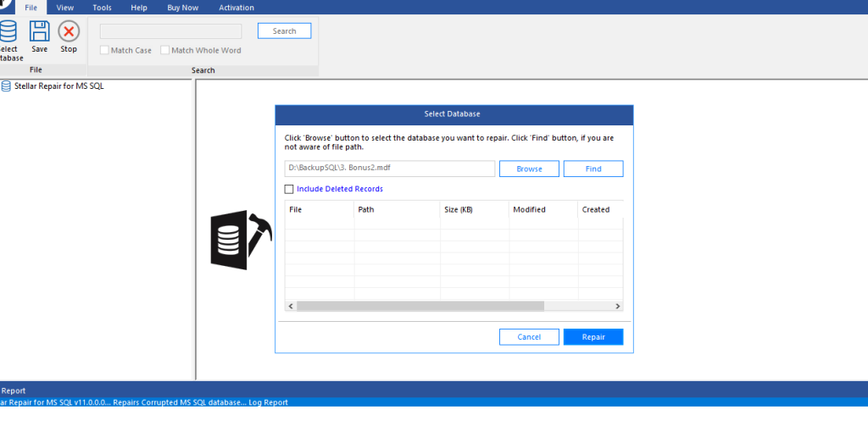Click the Search button in ribbon
The width and height of the screenshot is (868, 443).
pos(285,31)
